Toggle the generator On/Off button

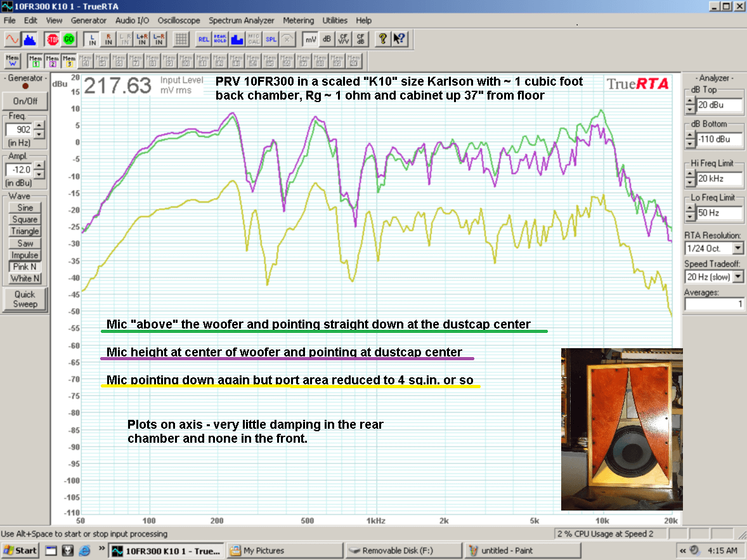[x=25, y=101]
